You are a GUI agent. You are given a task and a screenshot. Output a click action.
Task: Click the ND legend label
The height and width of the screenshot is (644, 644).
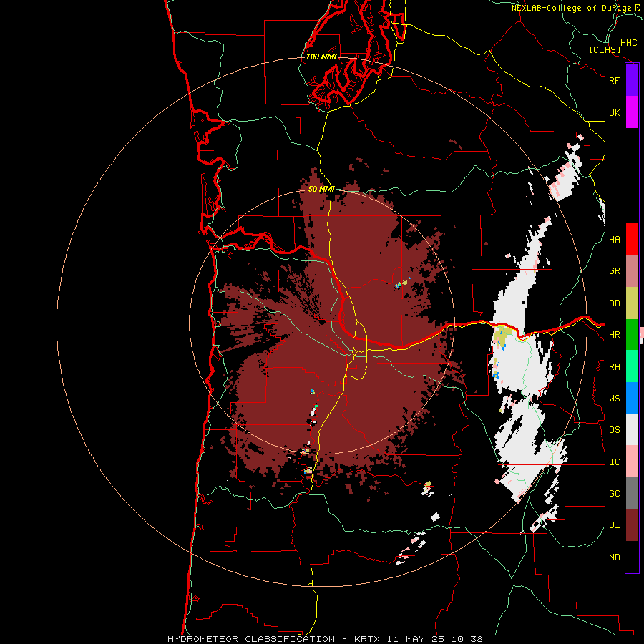click(615, 557)
